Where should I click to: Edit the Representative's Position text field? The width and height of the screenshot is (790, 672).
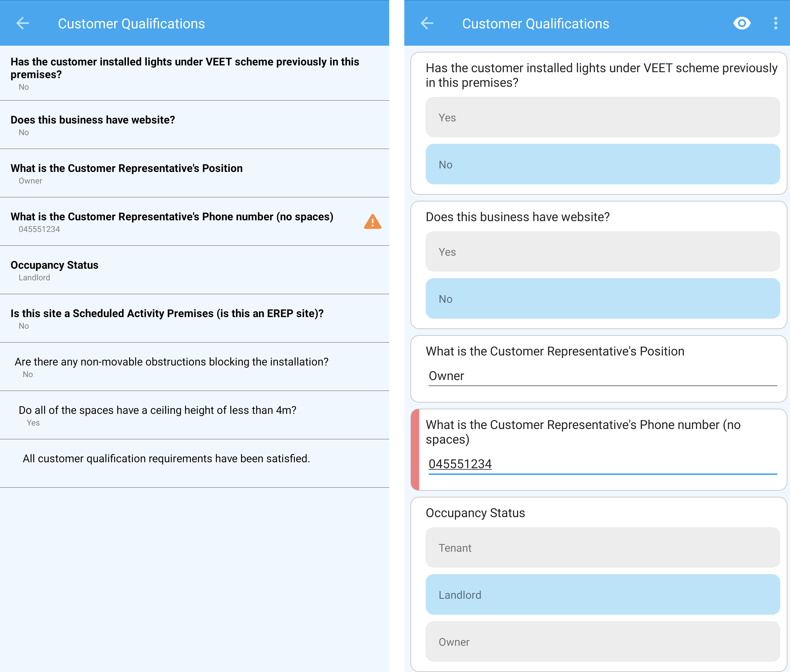tap(602, 376)
